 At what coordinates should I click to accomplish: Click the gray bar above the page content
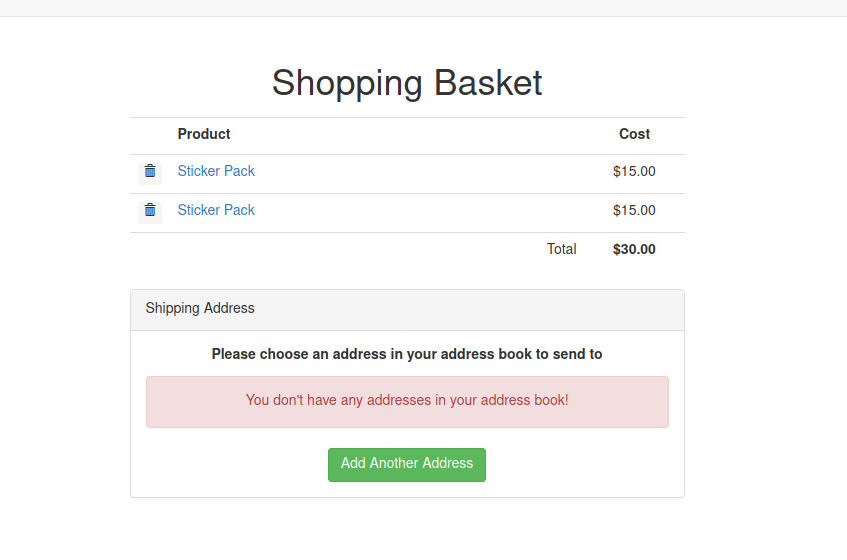pyautogui.click(x=424, y=8)
